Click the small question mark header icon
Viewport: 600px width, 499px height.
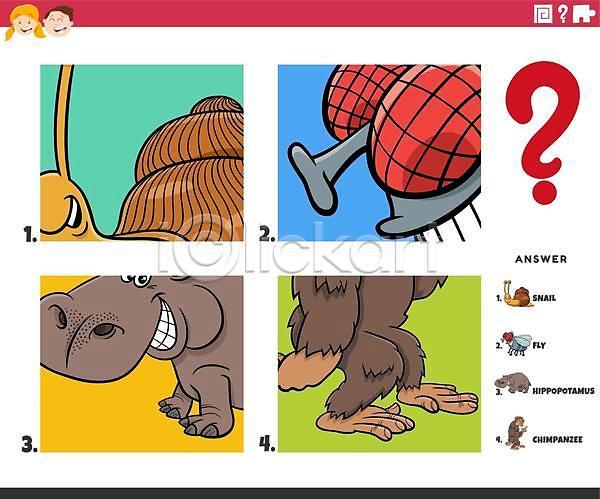pyautogui.click(x=562, y=14)
